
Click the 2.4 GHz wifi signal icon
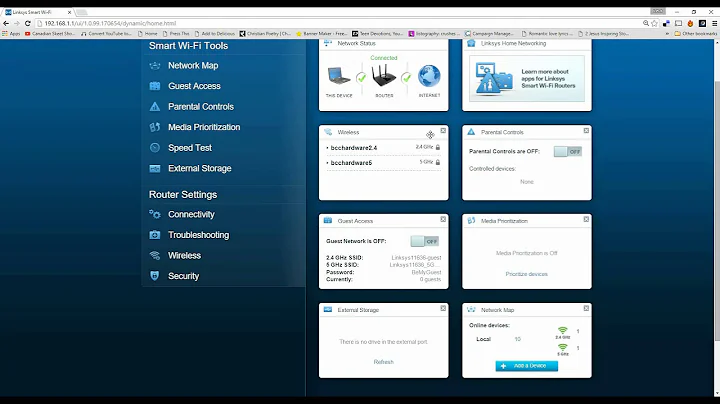(x=562, y=331)
